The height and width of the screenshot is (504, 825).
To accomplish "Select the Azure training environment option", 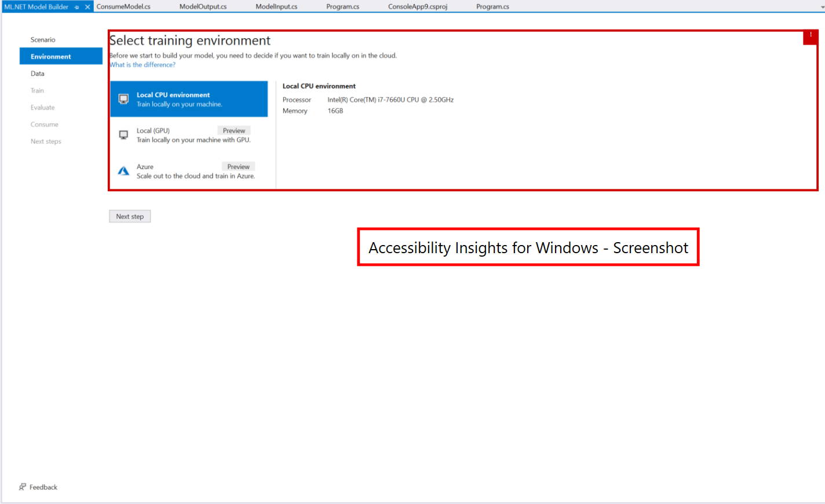I will (x=174, y=171).
